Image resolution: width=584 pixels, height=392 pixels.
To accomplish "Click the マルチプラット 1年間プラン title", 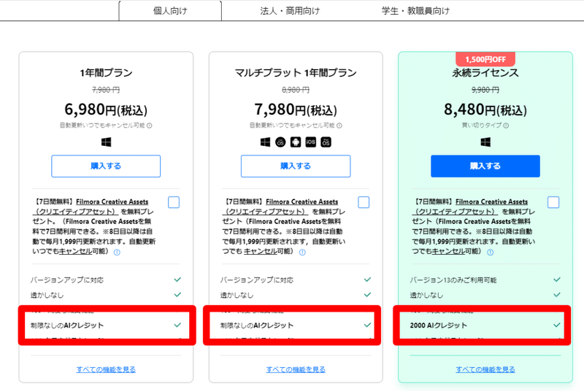I will pyautogui.click(x=296, y=72).
